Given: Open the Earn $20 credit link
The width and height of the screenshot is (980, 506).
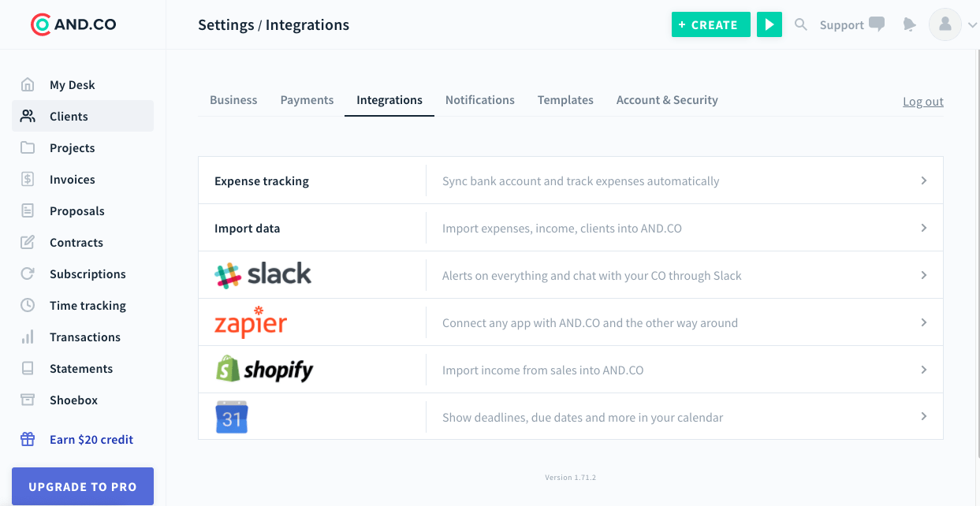Looking at the screenshot, I should [x=91, y=440].
